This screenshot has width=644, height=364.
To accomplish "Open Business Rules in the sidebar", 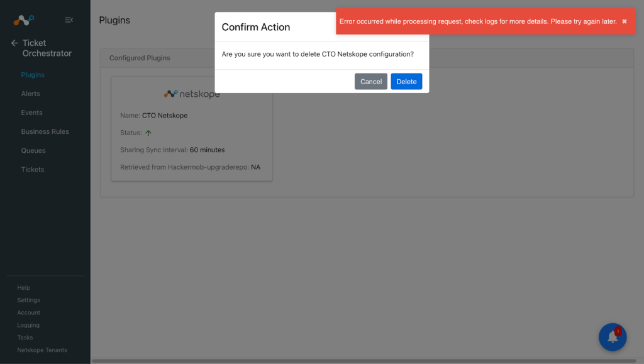I will 45,131.
